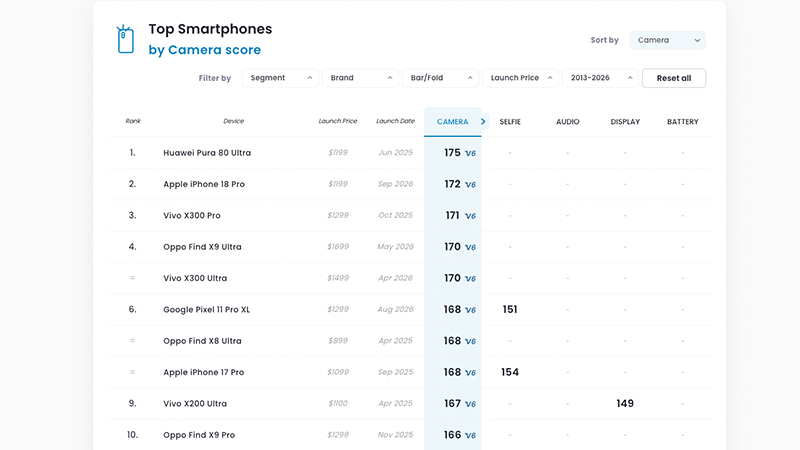The width and height of the screenshot is (800, 450).
Task: Open the Oppo Find X9 Ultra device link
Action: coord(203,247)
